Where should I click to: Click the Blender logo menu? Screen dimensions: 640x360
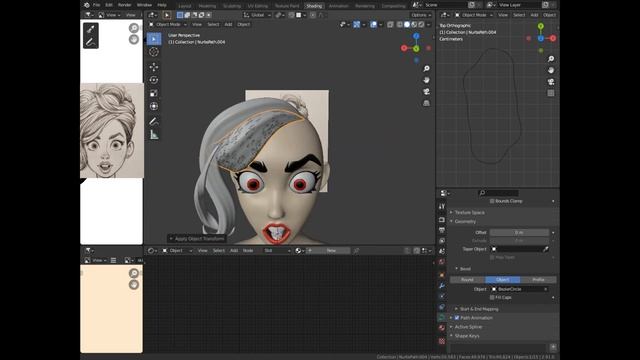pyautogui.click(x=87, y=5)
